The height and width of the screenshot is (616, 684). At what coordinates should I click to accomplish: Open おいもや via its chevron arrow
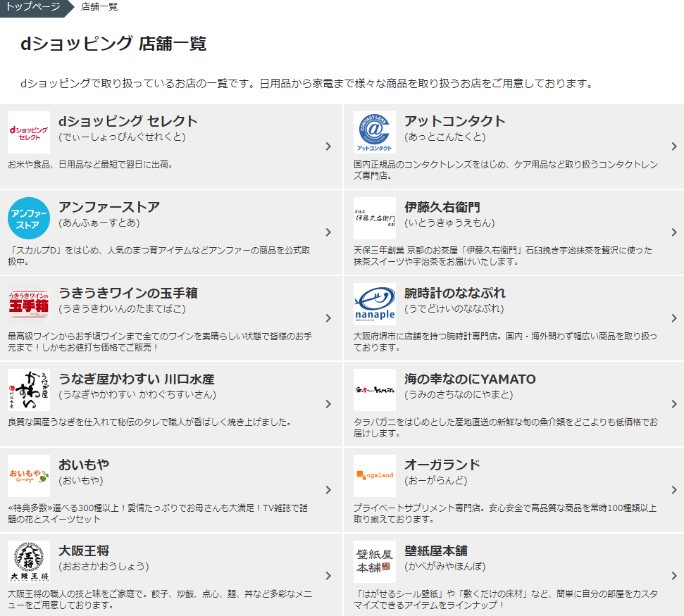click(328, 490)
